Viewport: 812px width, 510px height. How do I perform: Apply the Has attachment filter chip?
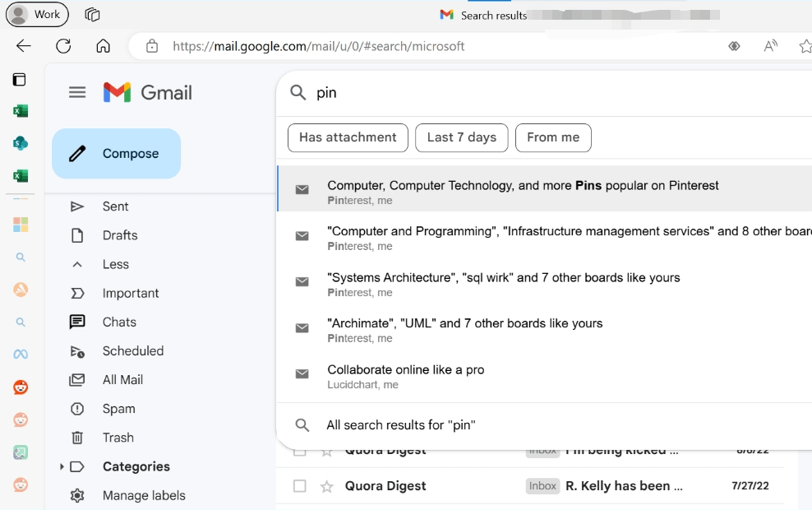click(348, 138)
